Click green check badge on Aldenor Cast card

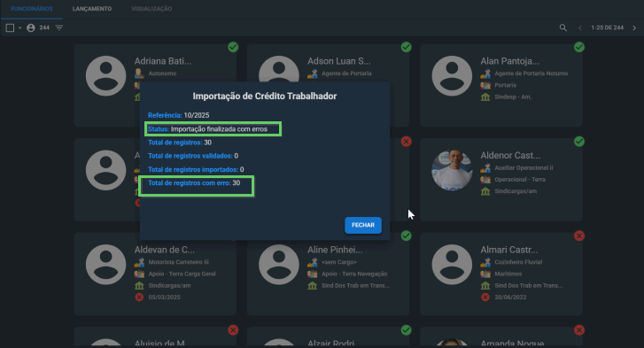click(579, 142)
